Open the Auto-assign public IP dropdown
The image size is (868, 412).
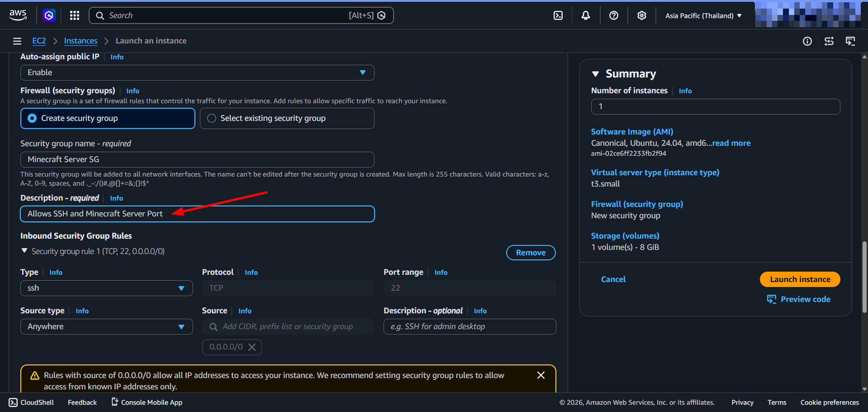pos(197,72)
